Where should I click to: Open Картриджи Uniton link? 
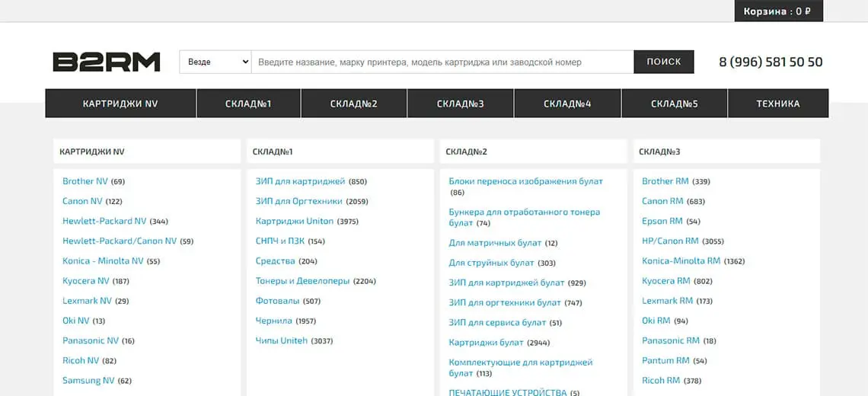click(295, 221)
